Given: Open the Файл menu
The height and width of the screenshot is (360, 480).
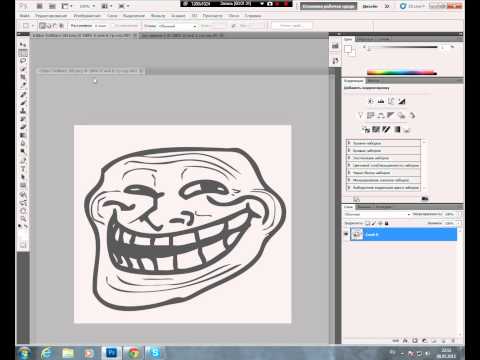Looking at the screenshot, I should coord(25,16).
